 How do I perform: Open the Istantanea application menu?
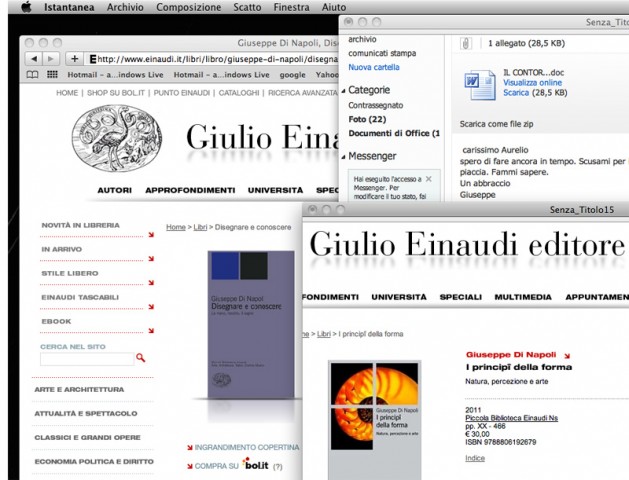click(69, 7)
